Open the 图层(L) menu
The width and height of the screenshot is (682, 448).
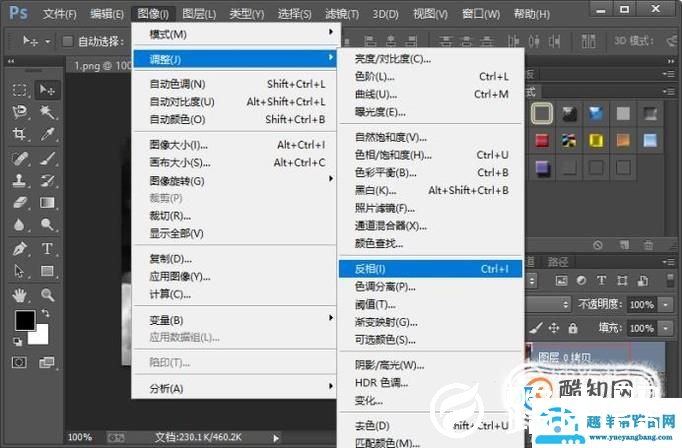click(x=199, y=14)
